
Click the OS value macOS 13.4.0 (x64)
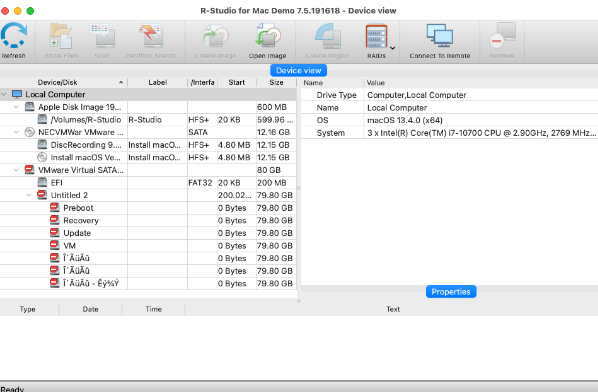[x=405, y=120]
